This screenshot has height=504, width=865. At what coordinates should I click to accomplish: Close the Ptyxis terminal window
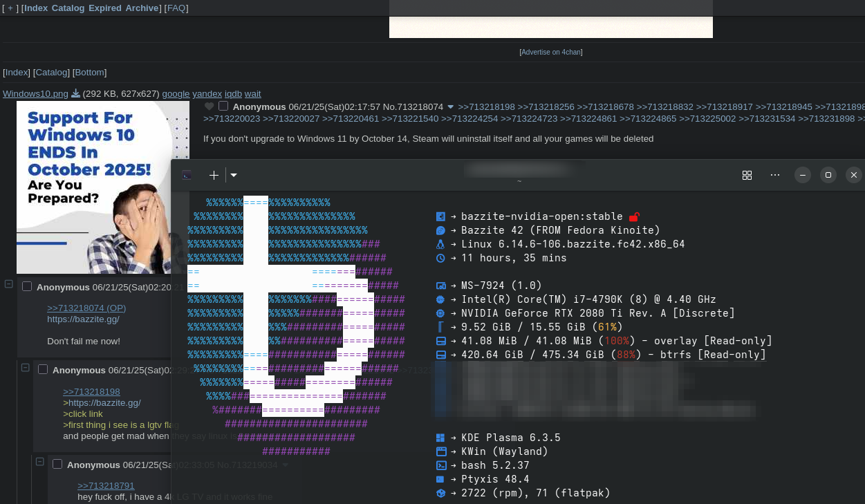(x=854, y=175)
